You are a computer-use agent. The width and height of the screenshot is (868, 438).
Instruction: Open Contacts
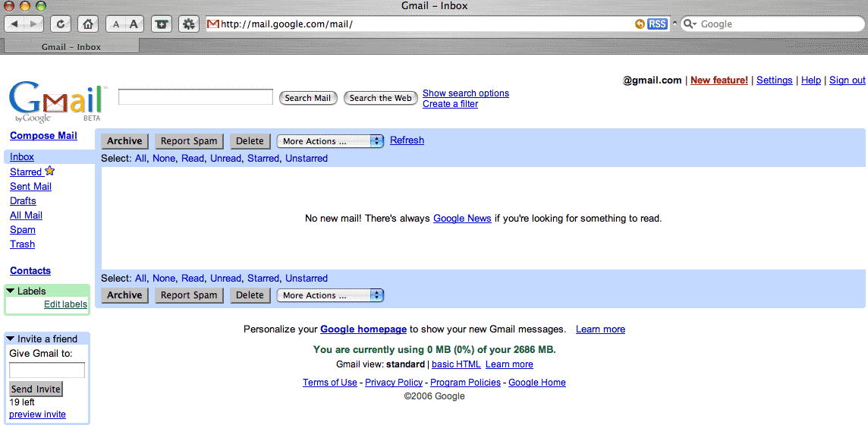[30, 271]
